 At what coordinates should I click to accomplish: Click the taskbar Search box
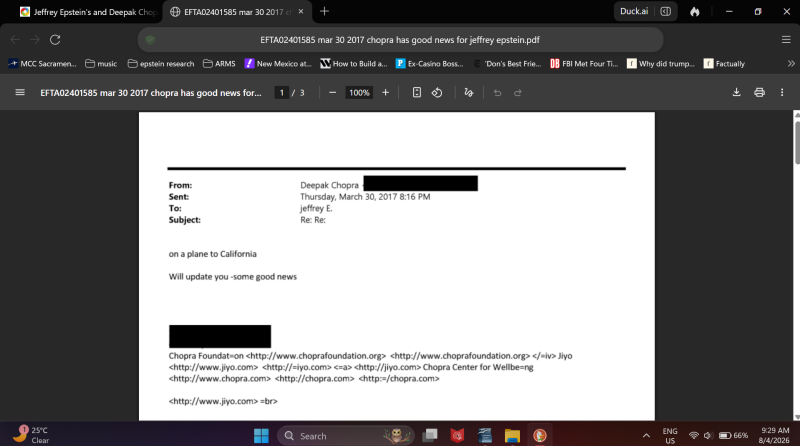[x=346, y=435]
